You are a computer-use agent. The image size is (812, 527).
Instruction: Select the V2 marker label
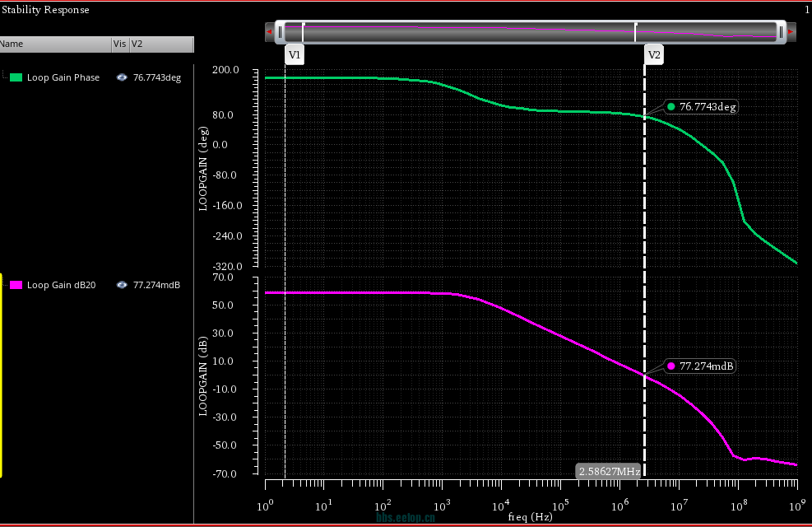[654, 55]
